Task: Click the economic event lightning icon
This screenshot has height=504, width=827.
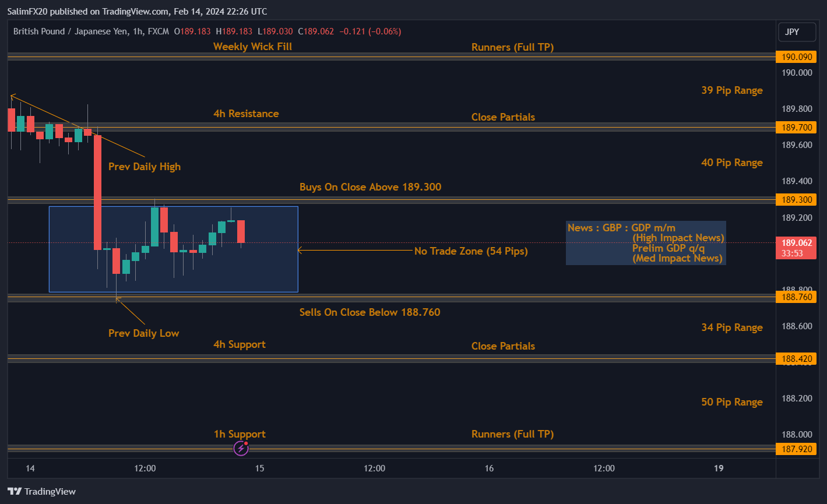Action: [x=241, y=448]
